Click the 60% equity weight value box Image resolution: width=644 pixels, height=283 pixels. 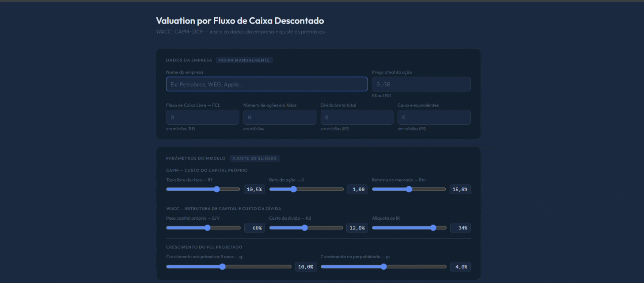(254, 228)
